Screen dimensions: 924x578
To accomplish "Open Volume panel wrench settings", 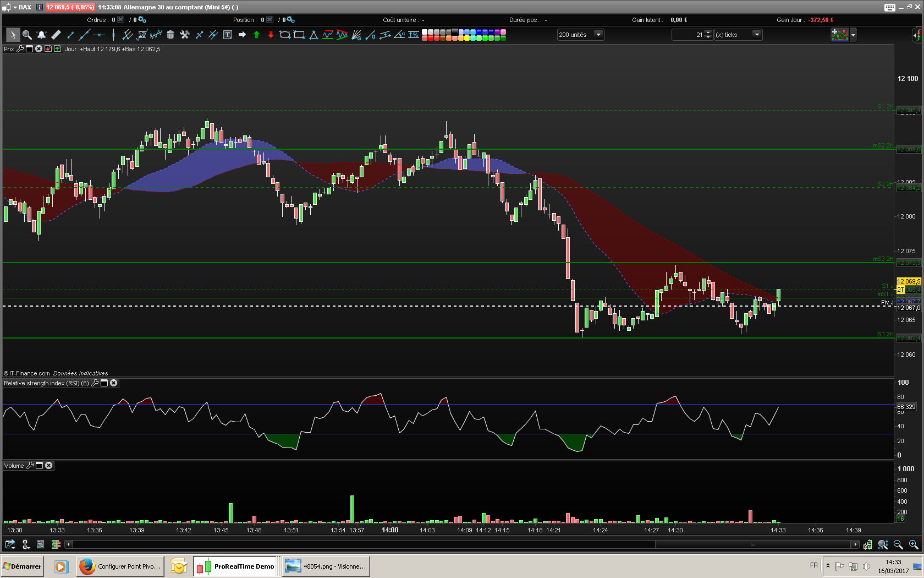I will 30,466.
